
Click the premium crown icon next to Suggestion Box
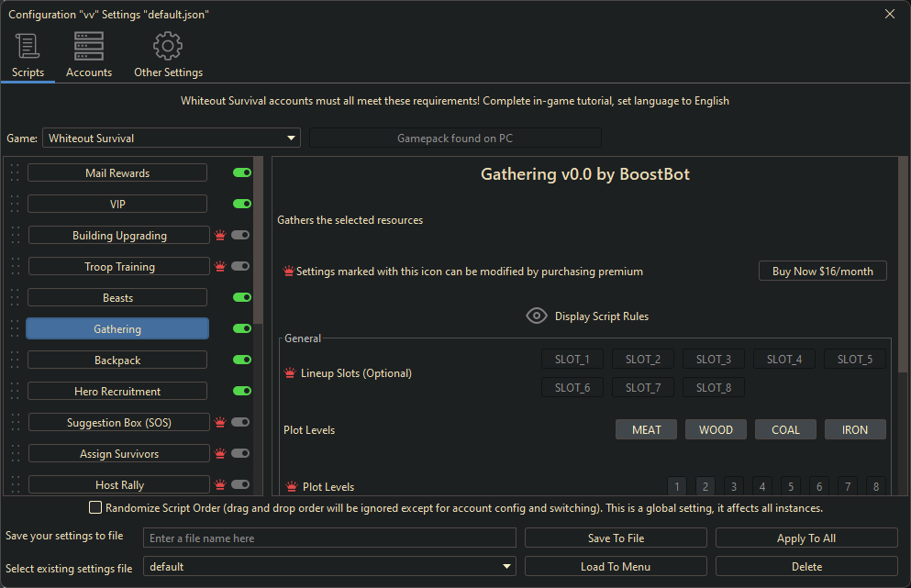click(220, 422)
